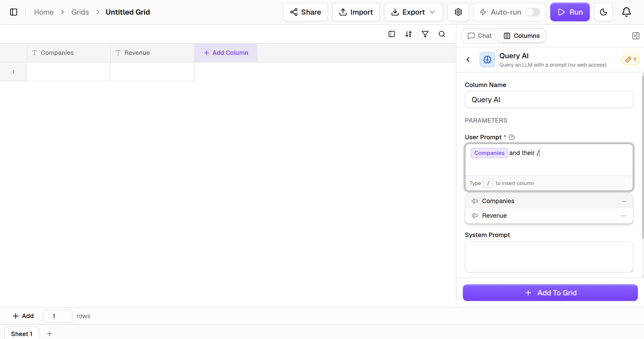Image resolution: width=644 pixels, height=339 pixels.
Task: Open the Sheet 1 tab
Action: click(22, 334)
